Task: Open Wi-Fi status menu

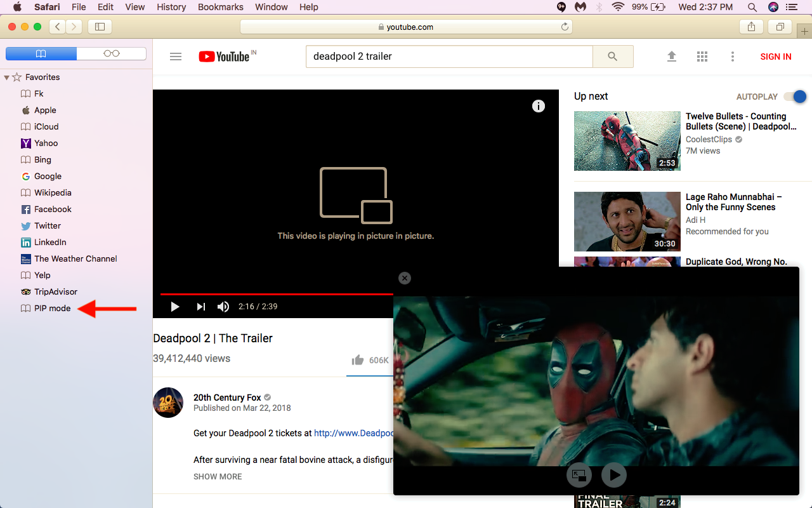Action: 618,7
